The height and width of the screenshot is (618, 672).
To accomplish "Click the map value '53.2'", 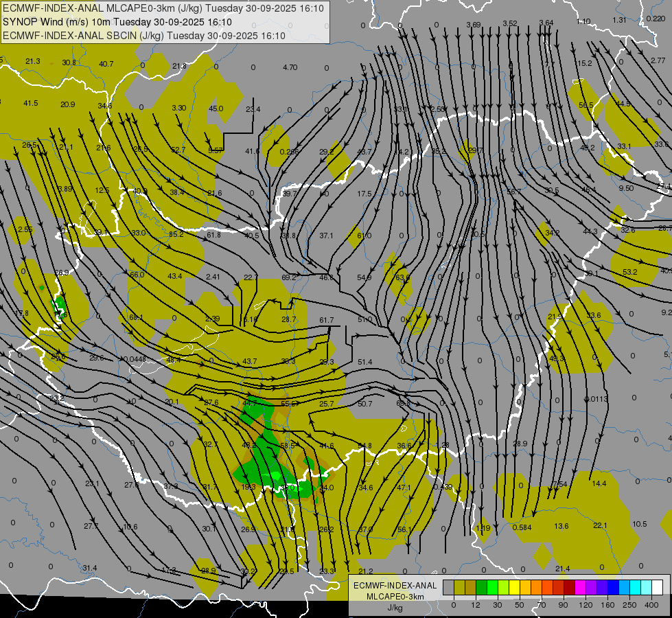I will (630, 272).
